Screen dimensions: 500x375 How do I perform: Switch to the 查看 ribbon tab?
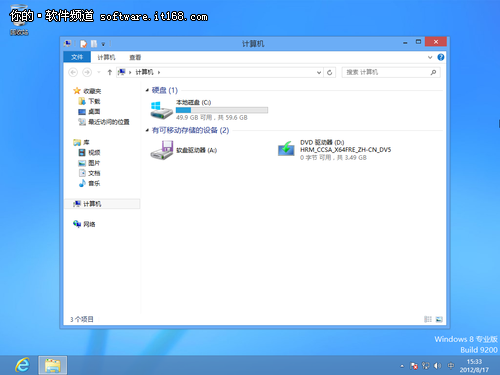tap(135, 57)
